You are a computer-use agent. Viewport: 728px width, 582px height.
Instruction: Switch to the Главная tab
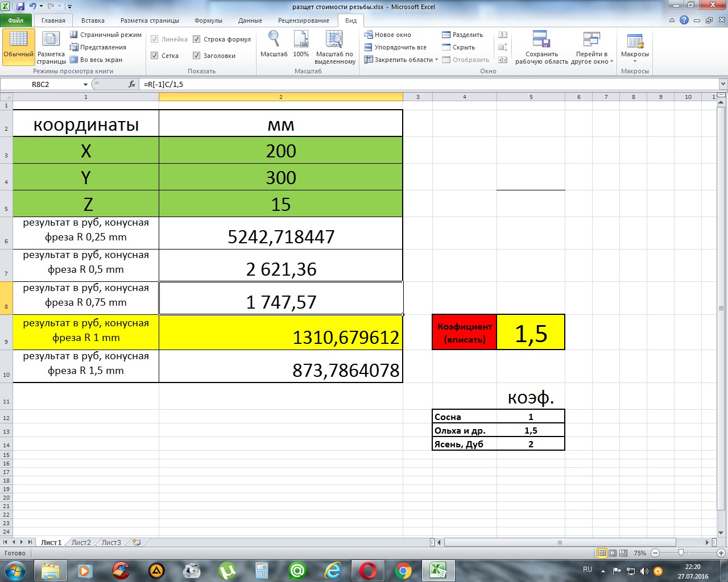[53, 20]
